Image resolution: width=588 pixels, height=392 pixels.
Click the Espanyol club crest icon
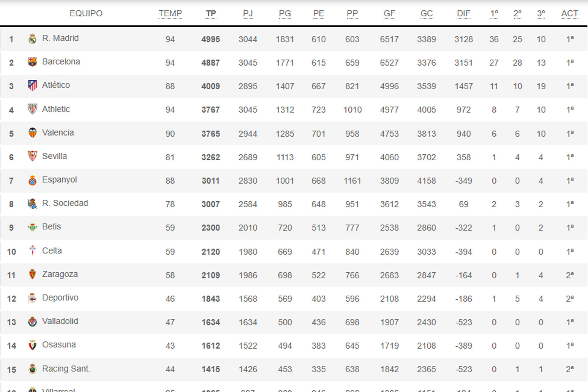pos(32,180)
